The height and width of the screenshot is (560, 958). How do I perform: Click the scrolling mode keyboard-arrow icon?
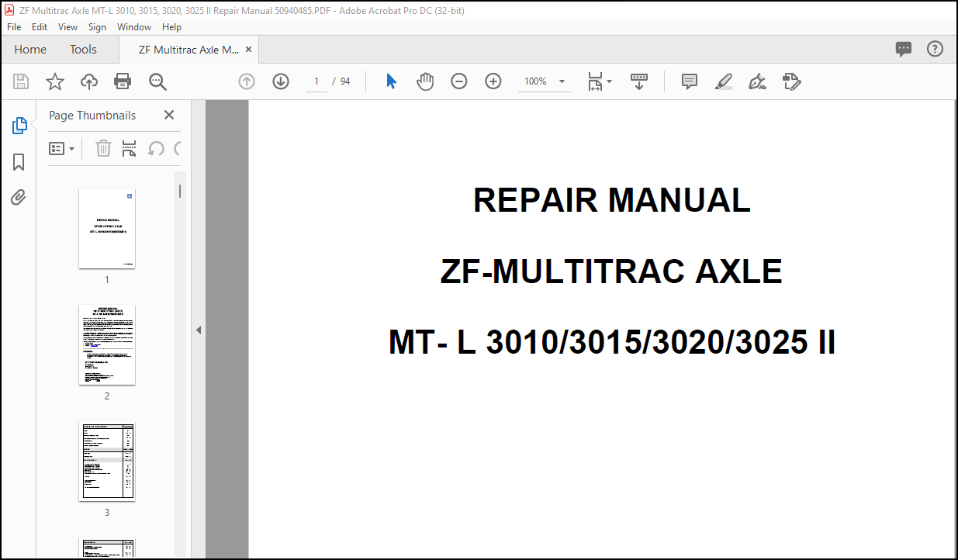coord(639,81)
